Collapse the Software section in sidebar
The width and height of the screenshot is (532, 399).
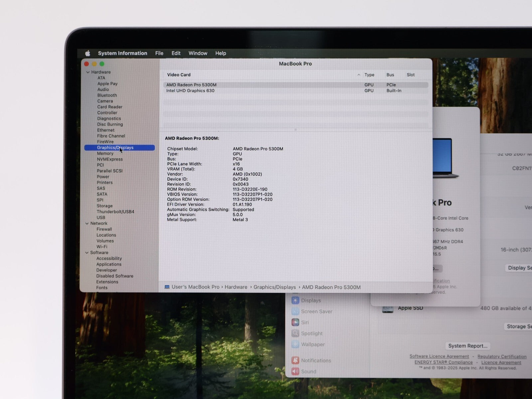(87, 253)
